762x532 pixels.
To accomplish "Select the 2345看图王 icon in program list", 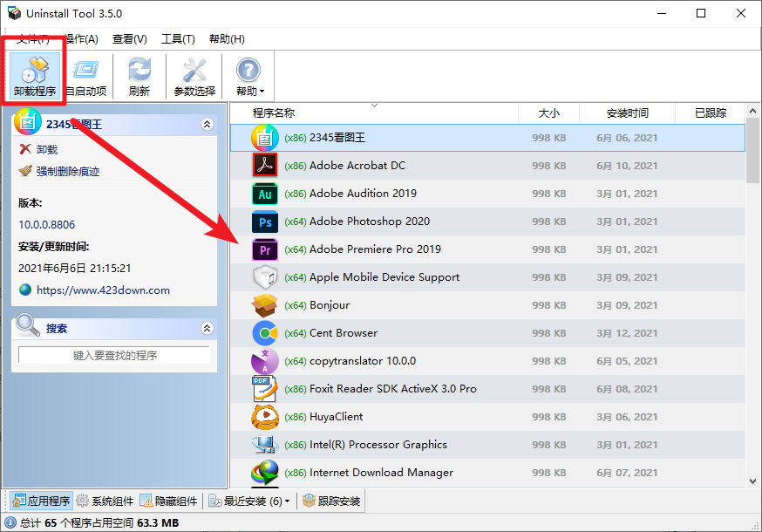I will 265,138.
